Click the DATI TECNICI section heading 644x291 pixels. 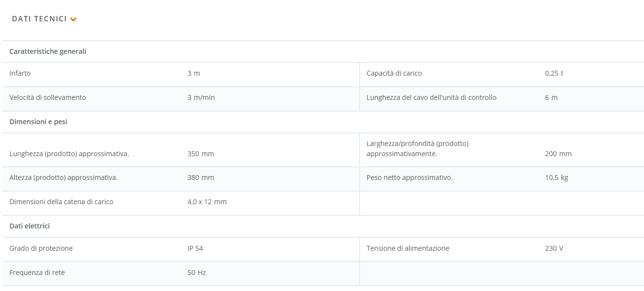[x=39, y=19]
